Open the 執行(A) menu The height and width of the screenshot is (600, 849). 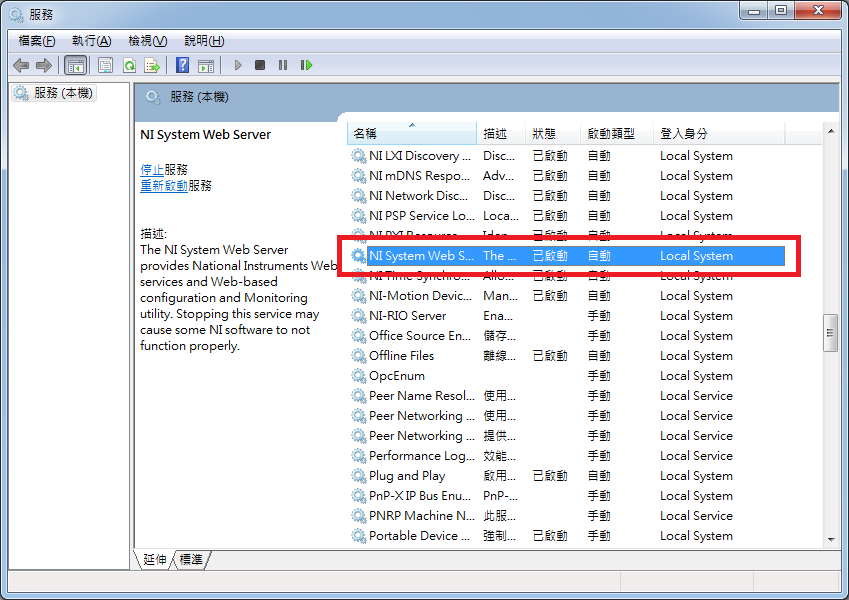point(92,41)
